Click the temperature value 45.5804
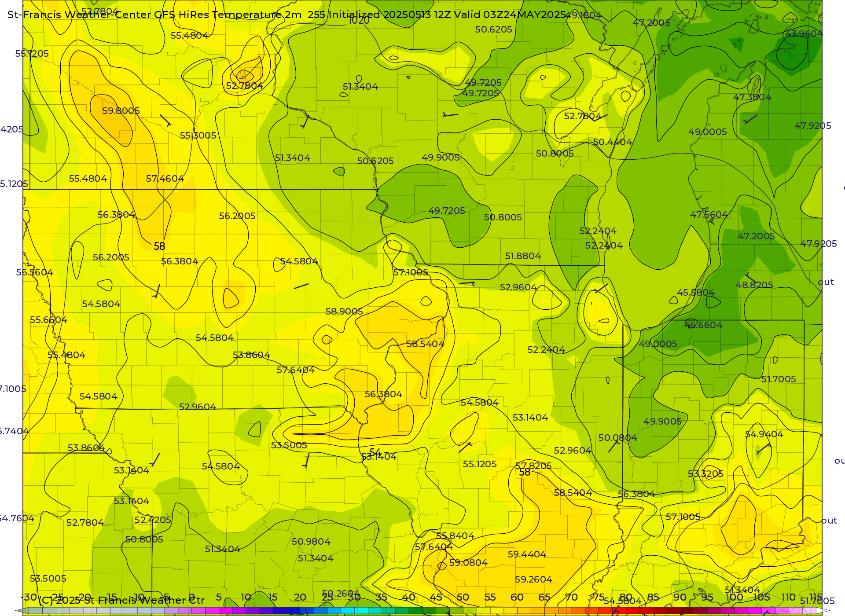This screenshot has height=616, width=845. click(x=696, y=293)
